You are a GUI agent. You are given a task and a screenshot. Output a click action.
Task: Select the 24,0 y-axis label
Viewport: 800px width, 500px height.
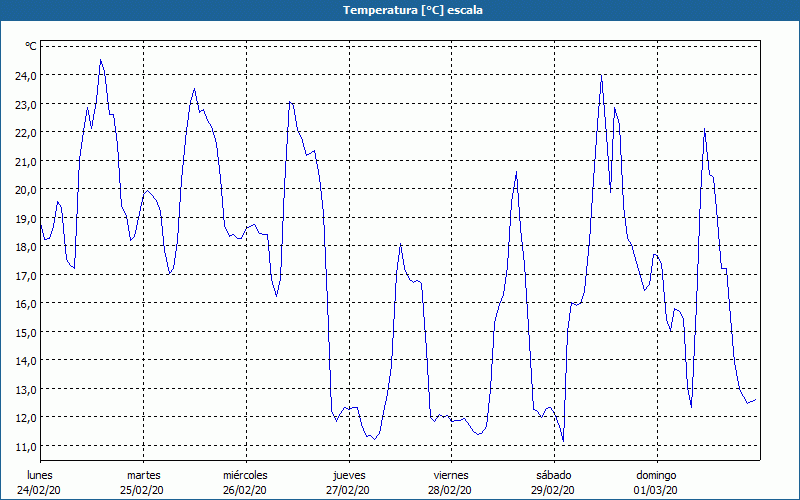click(x=24, y=75)
